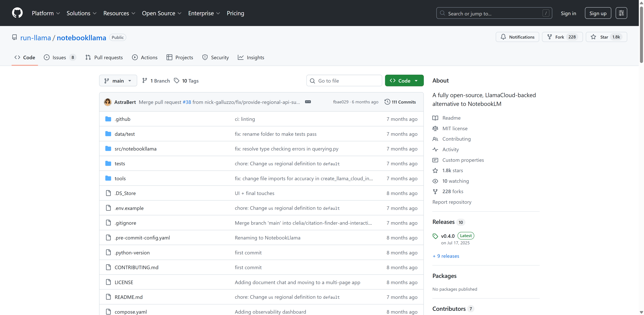Viewport: 644px width, 315px height.
Task: Click the header settings sliders icon
Action: 621,13
